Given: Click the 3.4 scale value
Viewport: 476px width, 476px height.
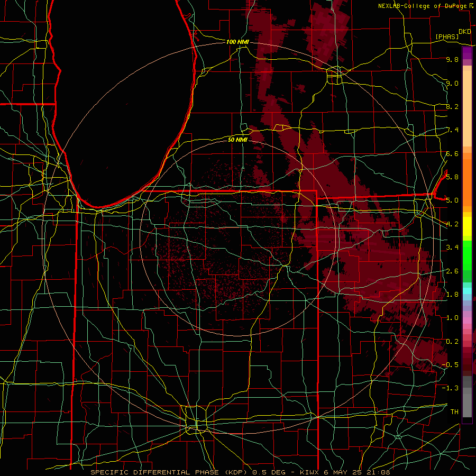Looking at the screenshot, I should pos(452,247).
